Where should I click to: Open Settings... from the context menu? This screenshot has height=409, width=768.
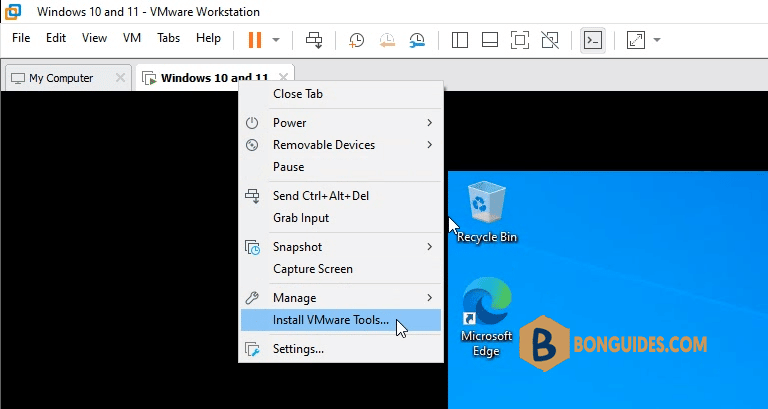pos(341,349)
